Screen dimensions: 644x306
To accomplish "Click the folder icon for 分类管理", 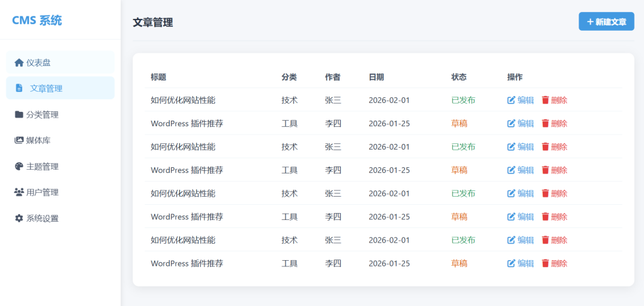I will click(x=19, y=115).
